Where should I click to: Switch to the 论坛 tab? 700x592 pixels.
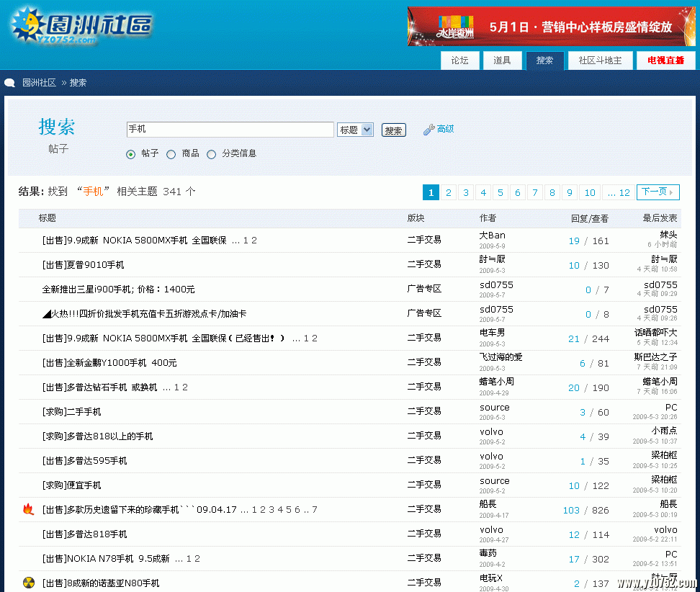point(459,60)
